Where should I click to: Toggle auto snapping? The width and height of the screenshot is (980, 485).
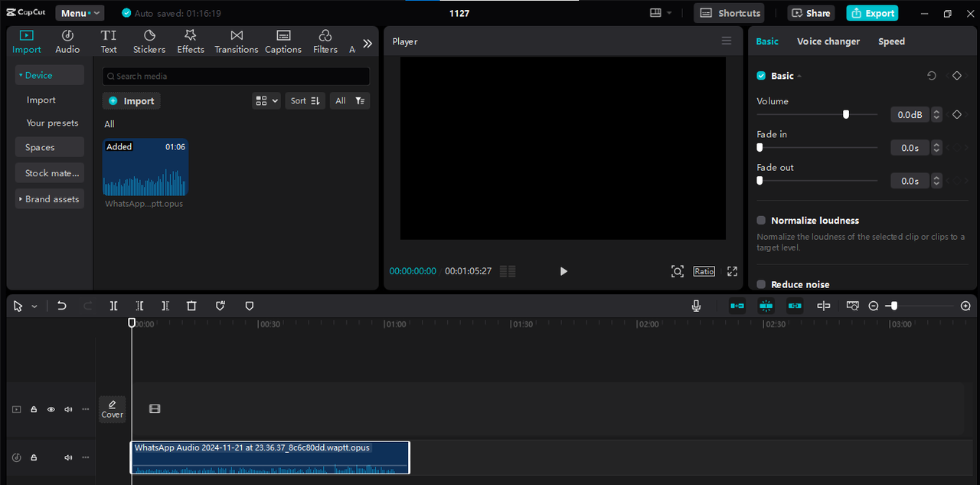(766, 306)
